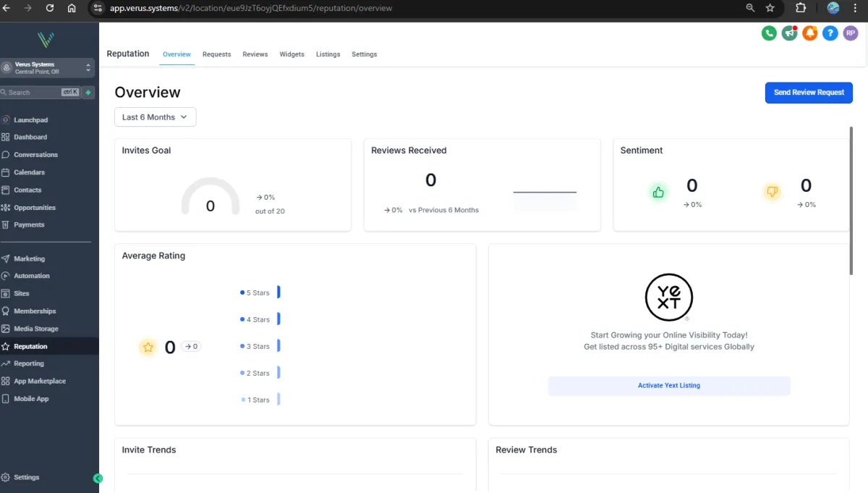This screenshot has width=868, height=493.
Task: Open the orange notifications bell
Action: coord(810,33)
